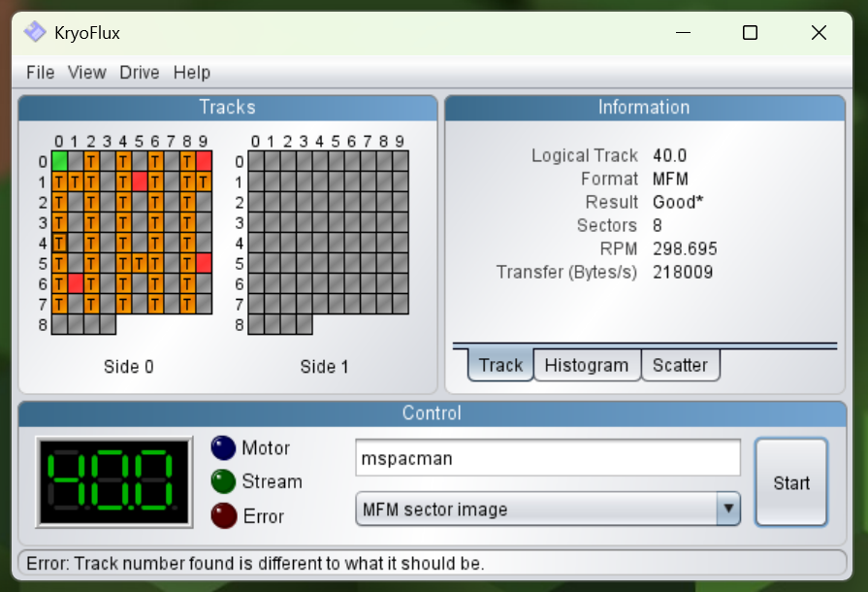This screenshot has width=868, height=592.
Task: Select red cell at row 1, column 5, Side 0
Action: tap(140, 181)
